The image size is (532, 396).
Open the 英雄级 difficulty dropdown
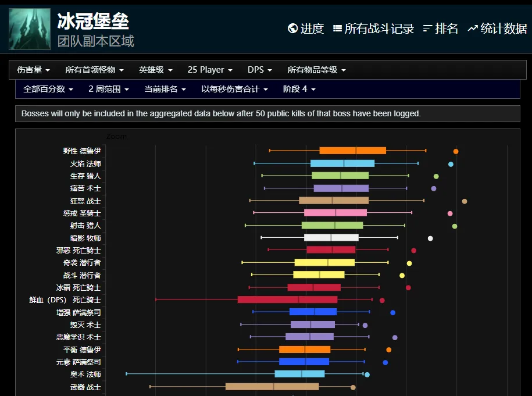(x=155, y=70)
